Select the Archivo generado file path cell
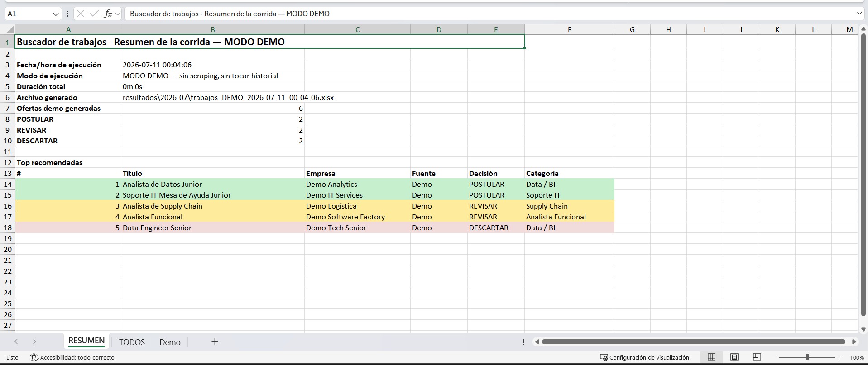The width and height of the screenshot is (868, 365). (x=213, y=97)
